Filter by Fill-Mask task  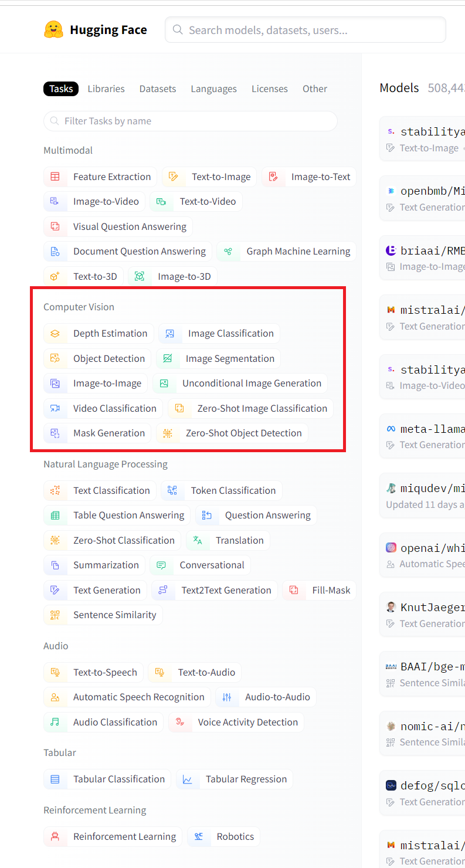[x=320, y=590]
